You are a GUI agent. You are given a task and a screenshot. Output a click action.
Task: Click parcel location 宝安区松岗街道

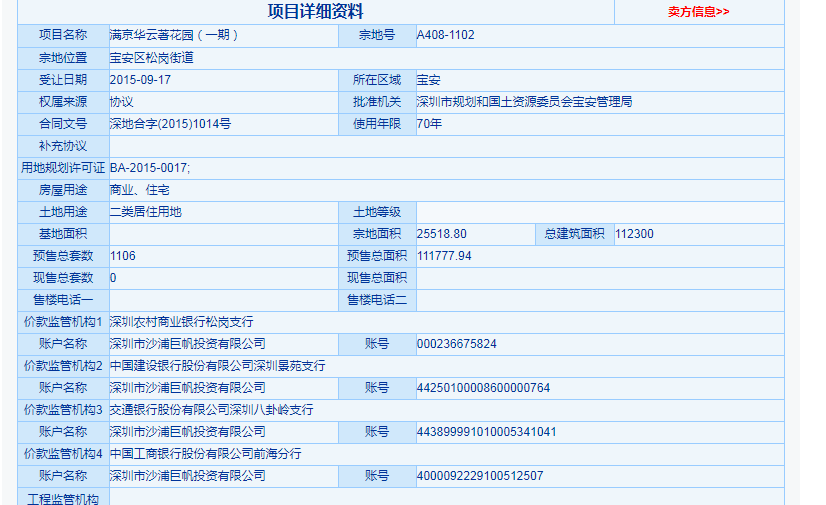point(152,58)
